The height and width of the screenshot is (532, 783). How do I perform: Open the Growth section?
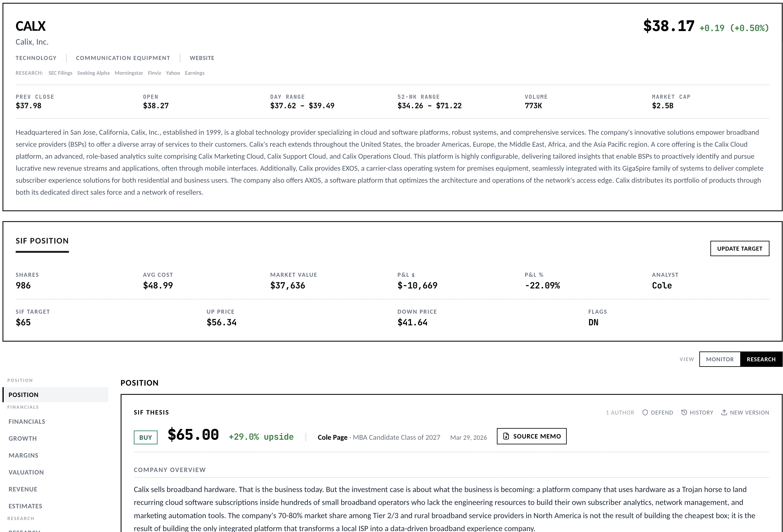(x=56, y=439)
